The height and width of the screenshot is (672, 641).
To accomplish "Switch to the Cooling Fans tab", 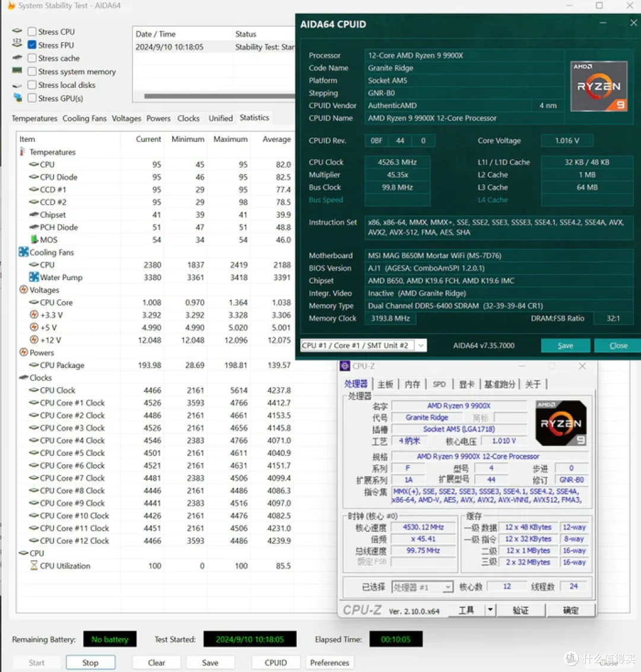I will click(84, 118).
